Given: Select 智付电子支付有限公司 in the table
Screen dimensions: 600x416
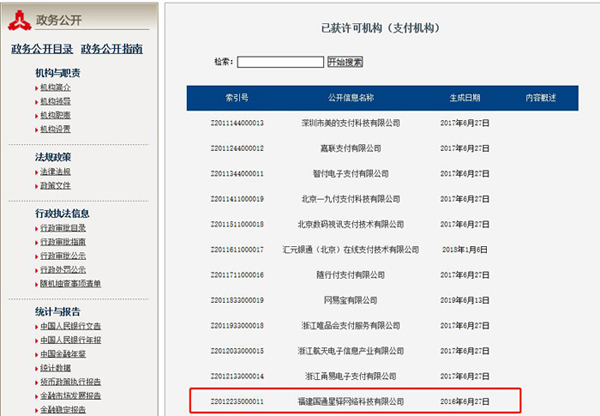Looking at the screenshot, I should click(x=351, y=174).
